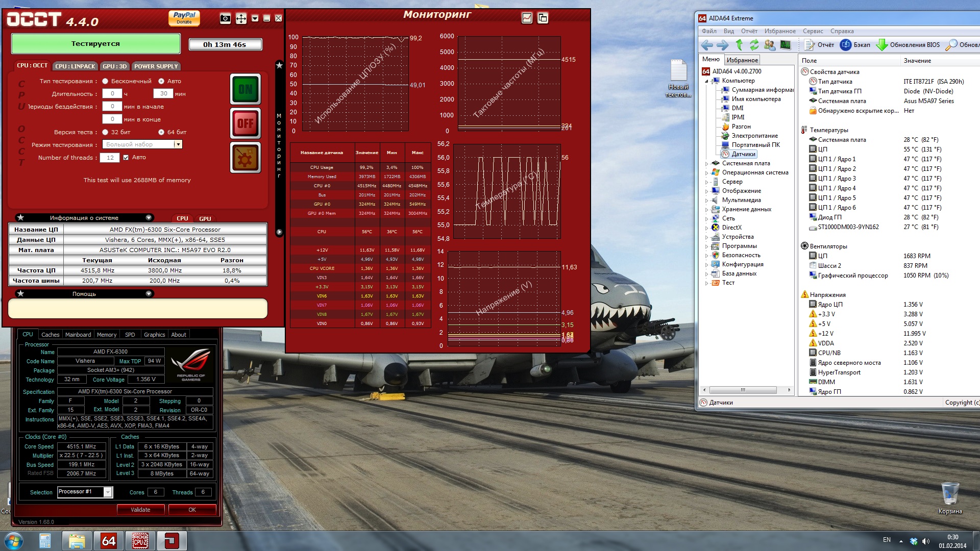
Task: Click the PayPal Donate button
Action: [x=184, y=18]
